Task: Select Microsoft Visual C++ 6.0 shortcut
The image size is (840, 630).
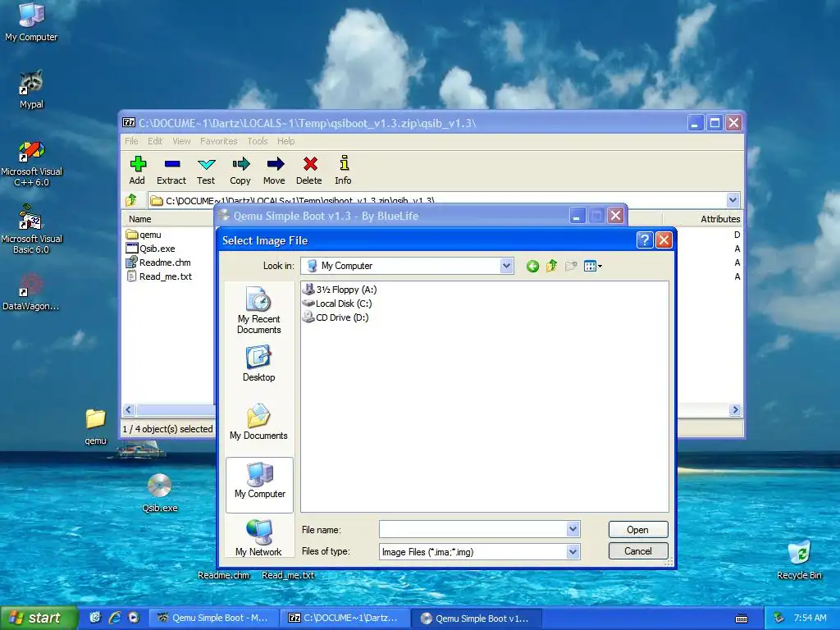Action: 31,164
